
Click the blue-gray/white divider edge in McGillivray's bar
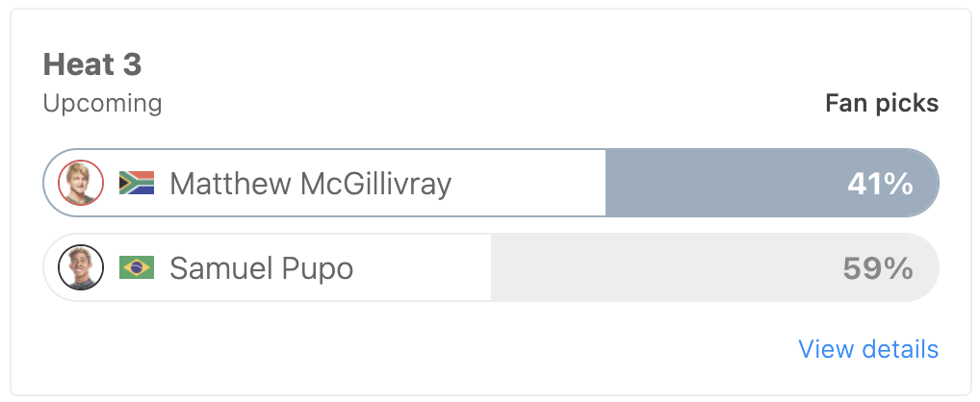coord(606,183)
